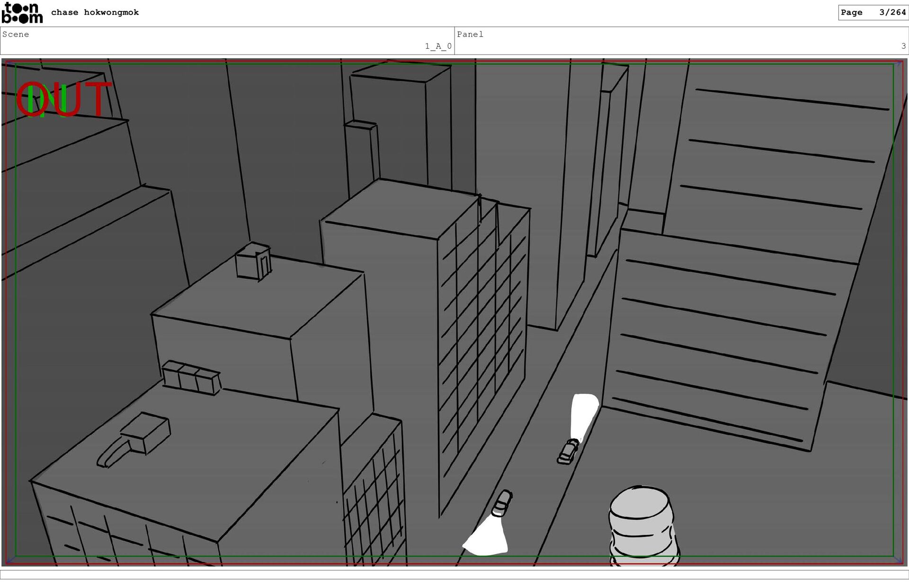Select the lower car near bottom edge
Screen dimensions: 909x588
502,503
